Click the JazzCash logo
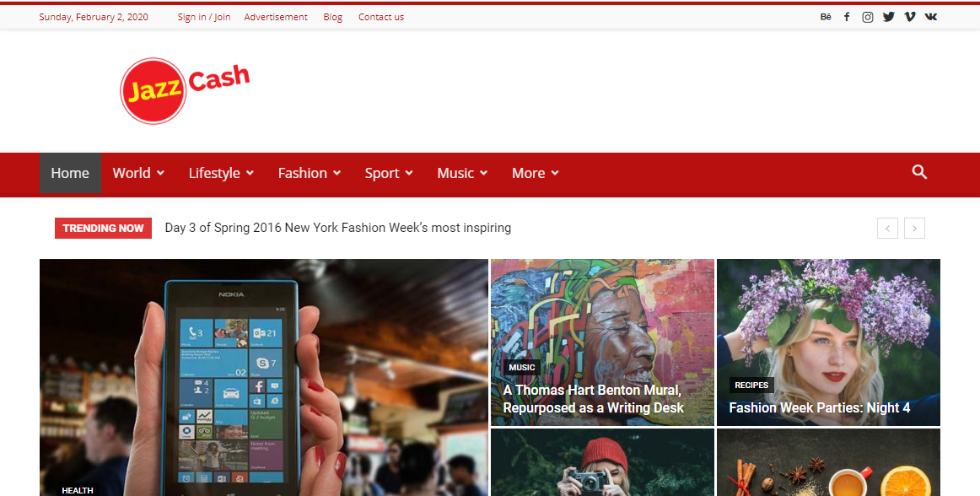Screen dimensions: 980x496 pyautogui.click(x=185, y=90)
